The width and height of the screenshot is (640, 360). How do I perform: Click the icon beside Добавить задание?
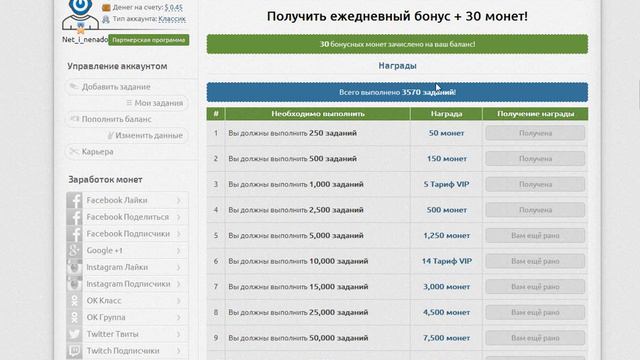tap(74, 87)
